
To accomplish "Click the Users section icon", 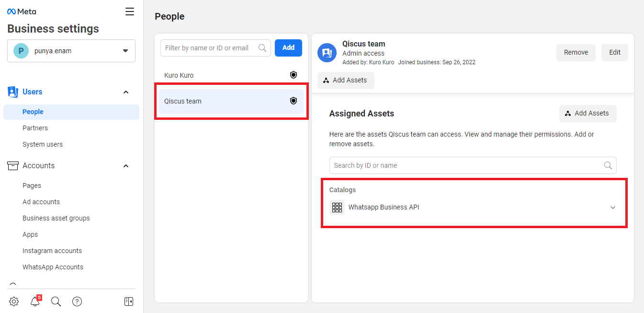I will point(12,92).
